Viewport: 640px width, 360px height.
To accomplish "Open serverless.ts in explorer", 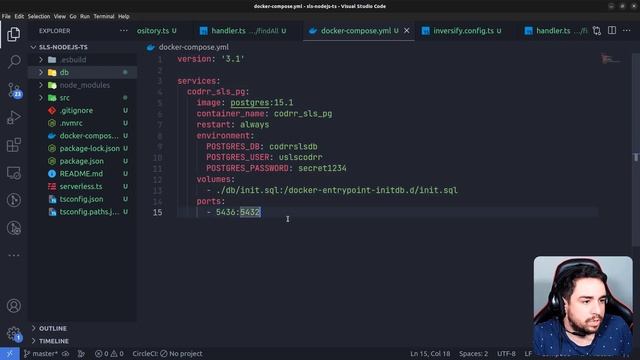I will 82,187.
